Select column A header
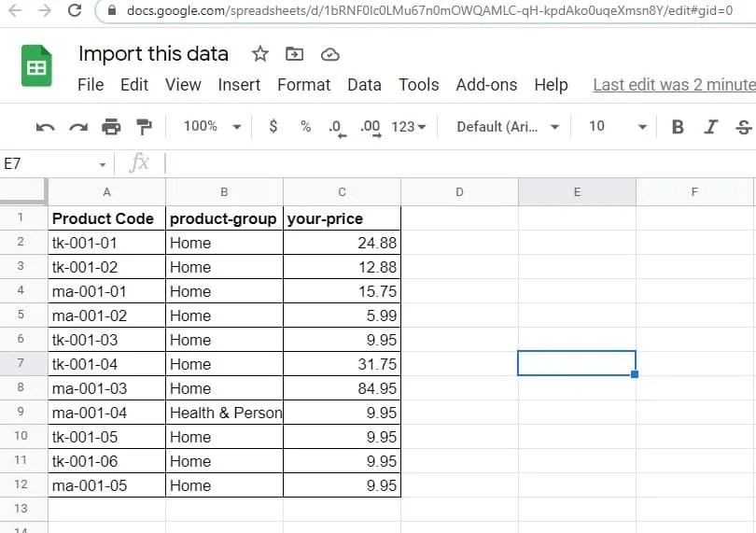This screenshot has height=533, width=756. pos(106,192)
